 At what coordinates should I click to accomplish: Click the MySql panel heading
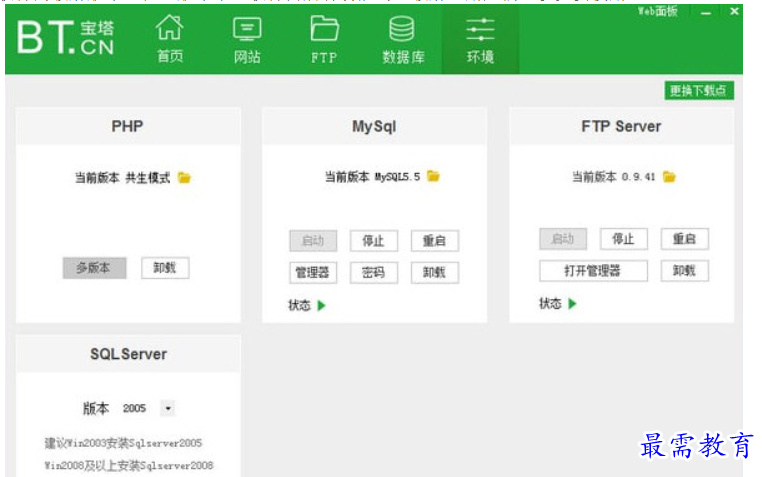[x=374, y=126]
